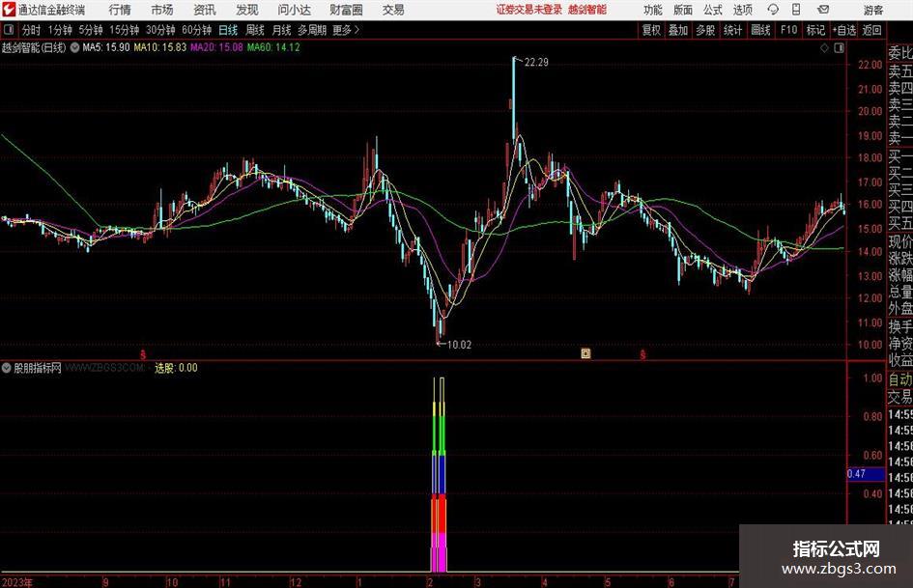Select the 日线 daily period tab

click(x=228, y=30)
